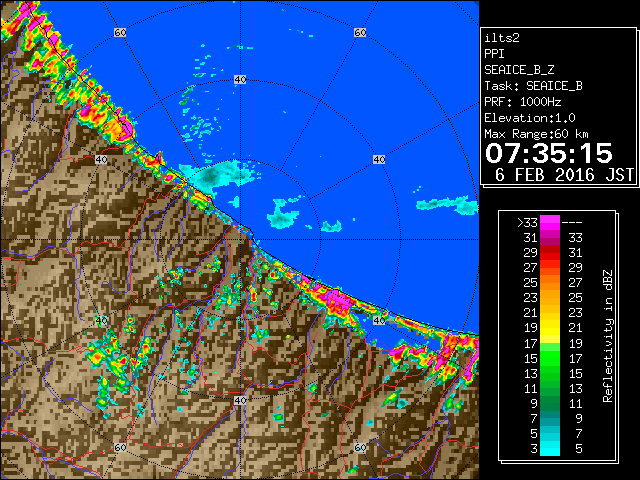
Task: Click the '40' label near southeast coastline
Action: [379, 320]
